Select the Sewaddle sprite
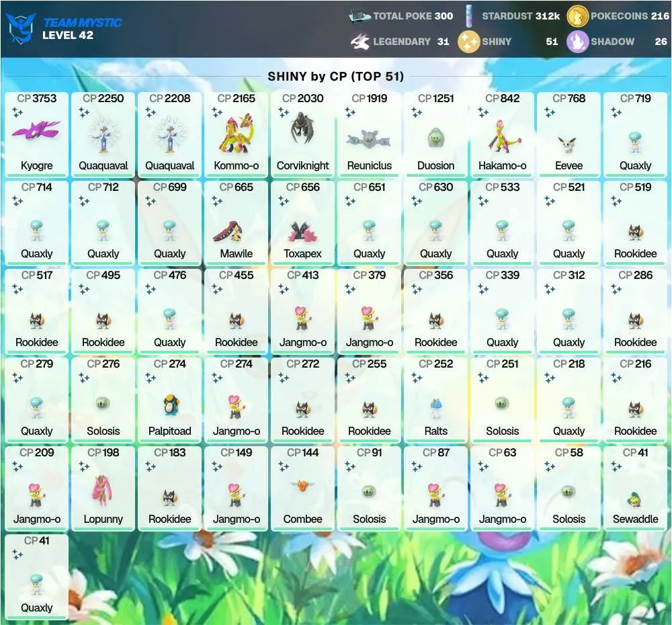Viewport: 672px width, 625px height. pos(635,500)
